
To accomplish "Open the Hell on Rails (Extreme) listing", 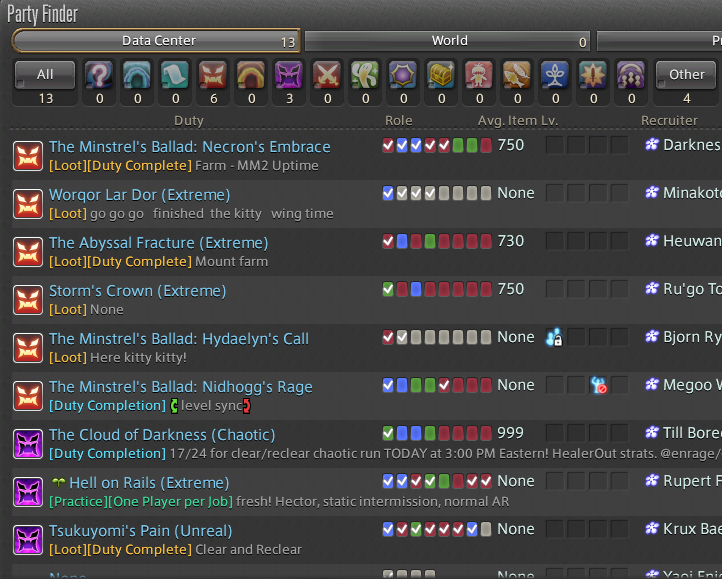I will point(149,482).
